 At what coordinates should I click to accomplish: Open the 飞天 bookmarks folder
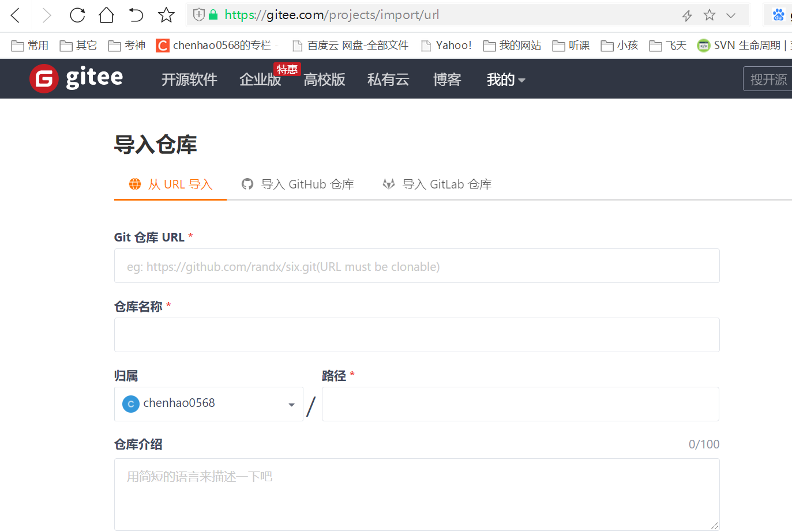click(x=668, y=46)
